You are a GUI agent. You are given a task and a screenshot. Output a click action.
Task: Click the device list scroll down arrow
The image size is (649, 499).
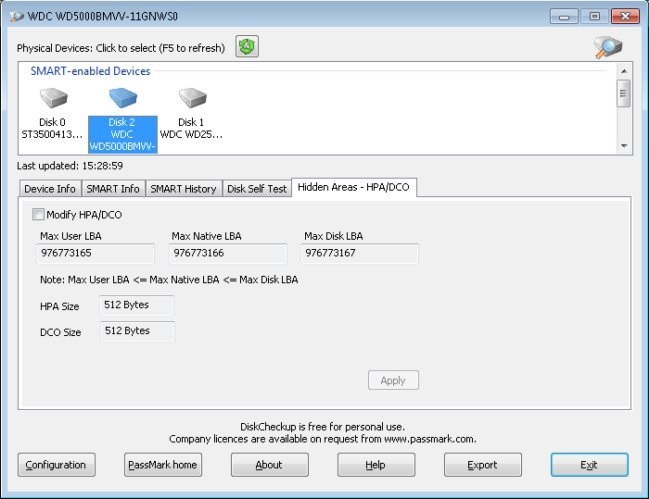(624, 146)
